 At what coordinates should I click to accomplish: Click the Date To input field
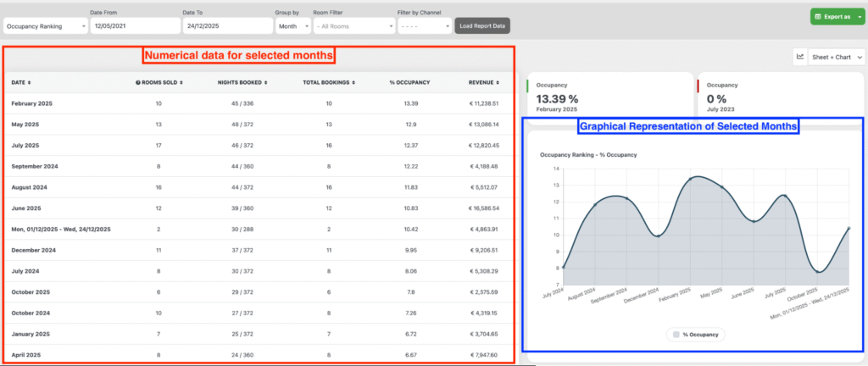(225, 26)
